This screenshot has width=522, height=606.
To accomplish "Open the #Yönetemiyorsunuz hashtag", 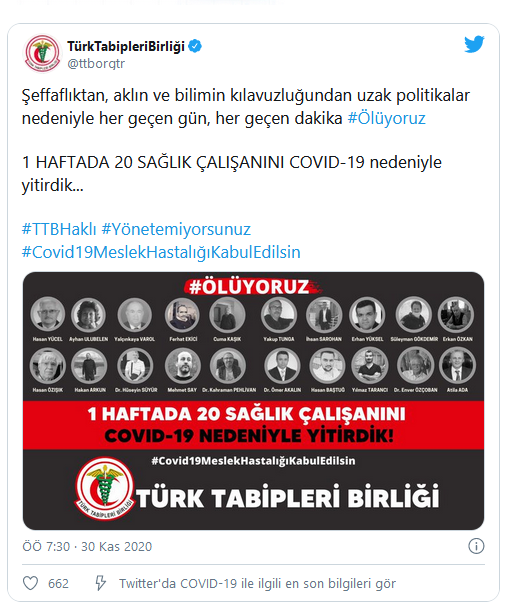I will [176, 229].
